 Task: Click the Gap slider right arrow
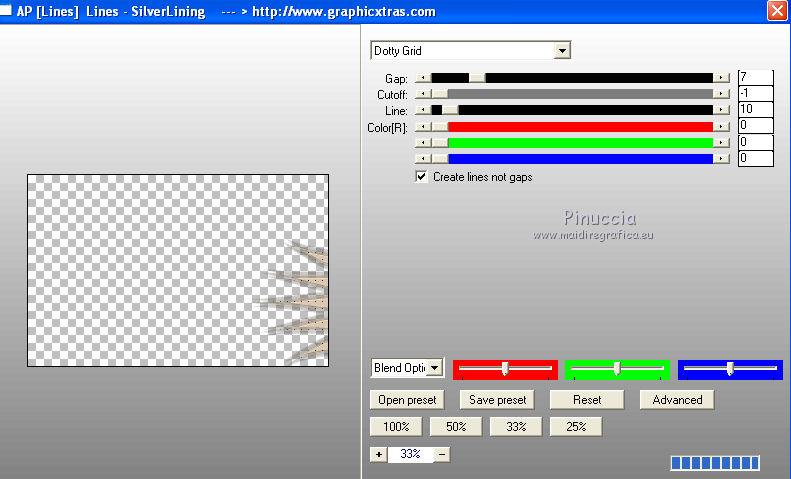click(x=721, y=78)
